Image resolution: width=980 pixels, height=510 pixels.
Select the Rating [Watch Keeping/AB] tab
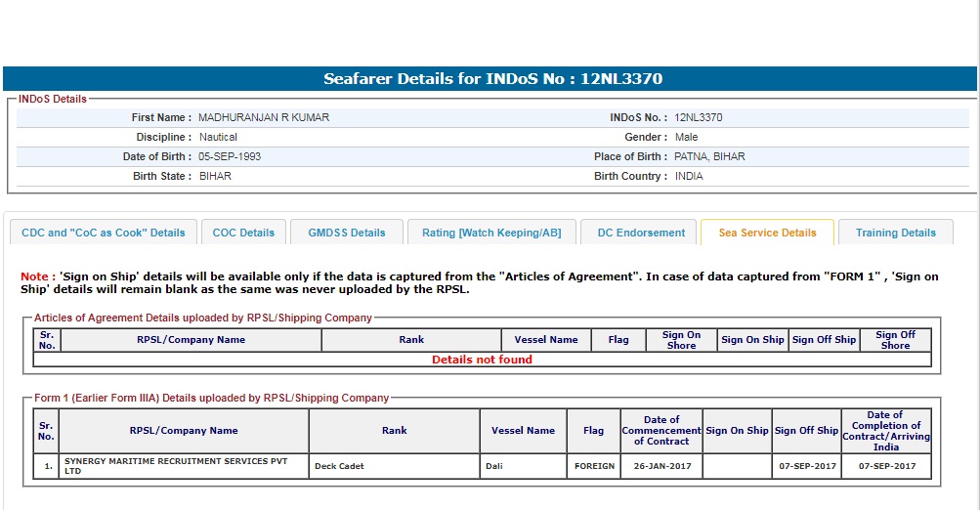[x=491, y=233]
